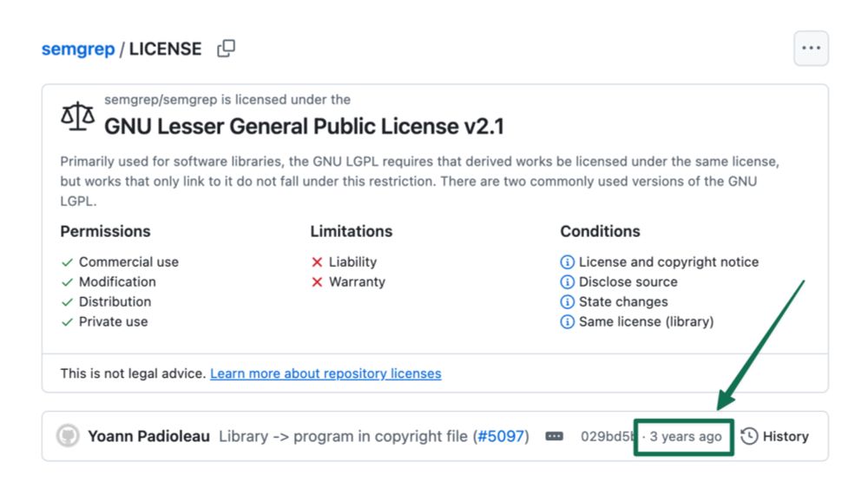Click the Warranty limitation
868x489 pixels.
tap(357, 282)
